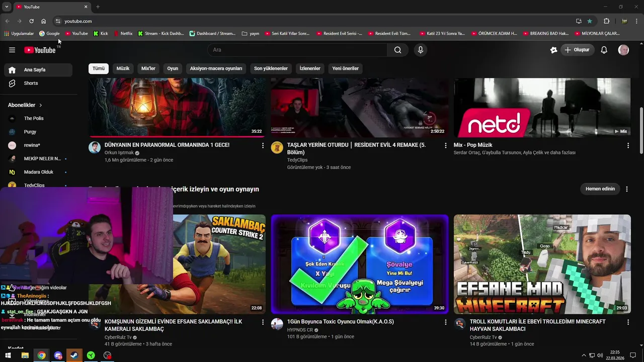Open OBS from the taskbar
This screenshot has height=362, width=644.
(x=107, y=355)
